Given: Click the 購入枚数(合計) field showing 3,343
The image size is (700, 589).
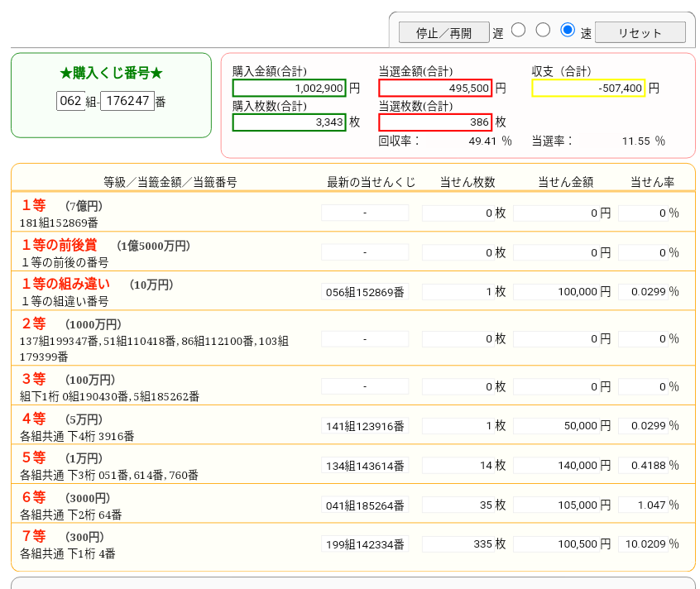Looking at the screenshot, I should (289, 122).
